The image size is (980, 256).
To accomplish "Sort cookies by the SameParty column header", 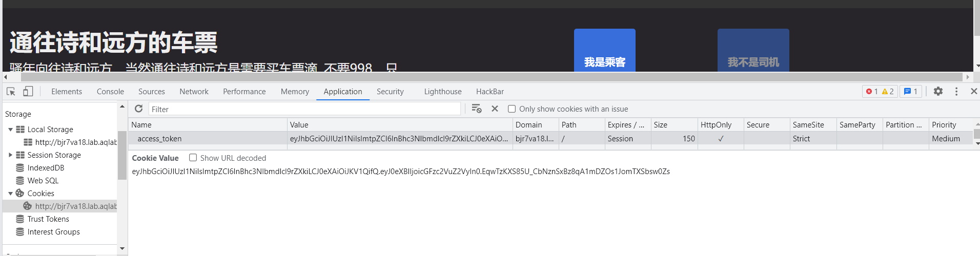I will pyautogui.click(x=860, y=124).
